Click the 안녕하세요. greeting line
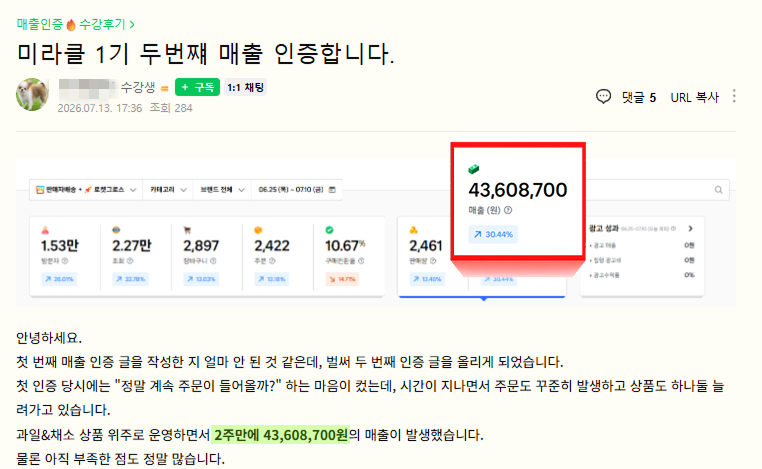This screenshot has height=469, width=762. click(x=49, y=338)
